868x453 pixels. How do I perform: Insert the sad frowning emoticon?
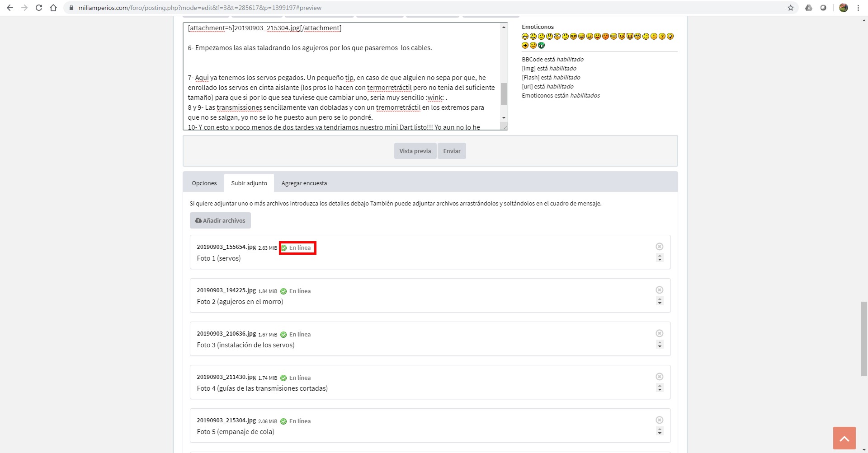[x=541, y=37]
